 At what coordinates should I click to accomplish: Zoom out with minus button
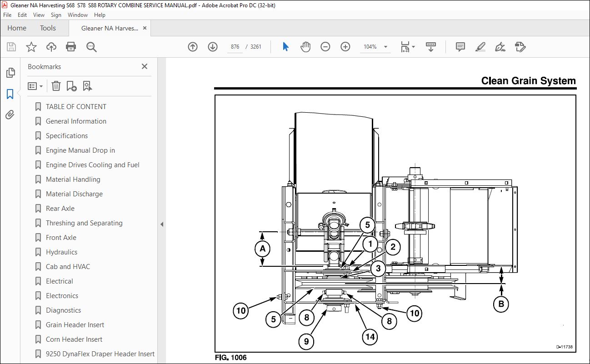point(325,47)
